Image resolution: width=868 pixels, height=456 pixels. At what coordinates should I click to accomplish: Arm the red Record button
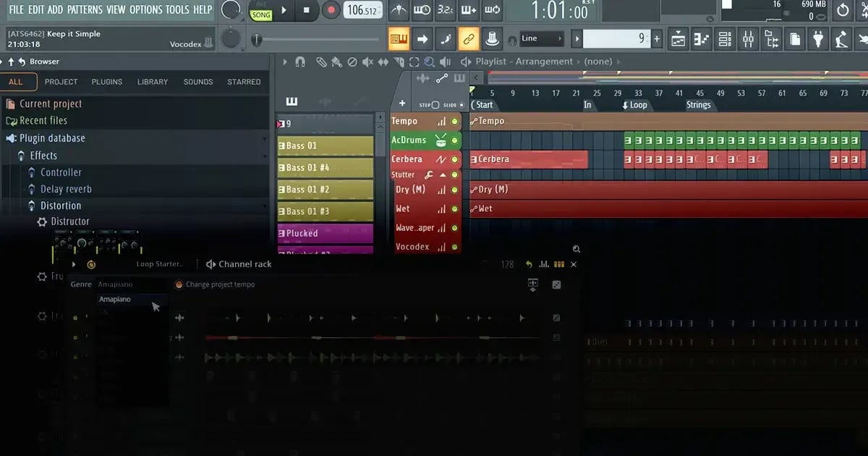[x=331, y=10]
